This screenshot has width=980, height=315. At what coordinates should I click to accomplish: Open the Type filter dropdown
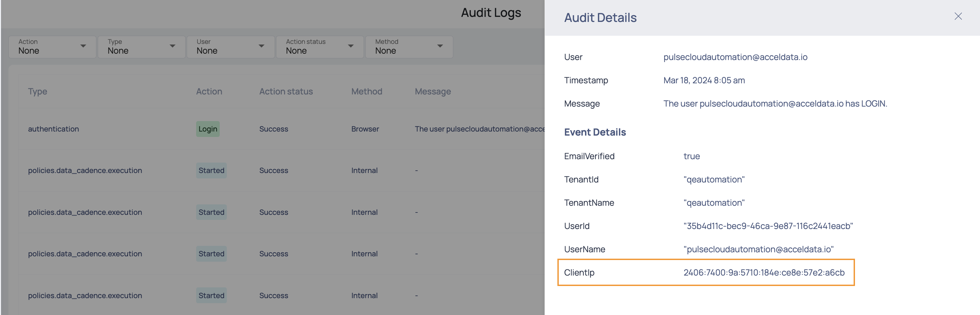point(142,47)
